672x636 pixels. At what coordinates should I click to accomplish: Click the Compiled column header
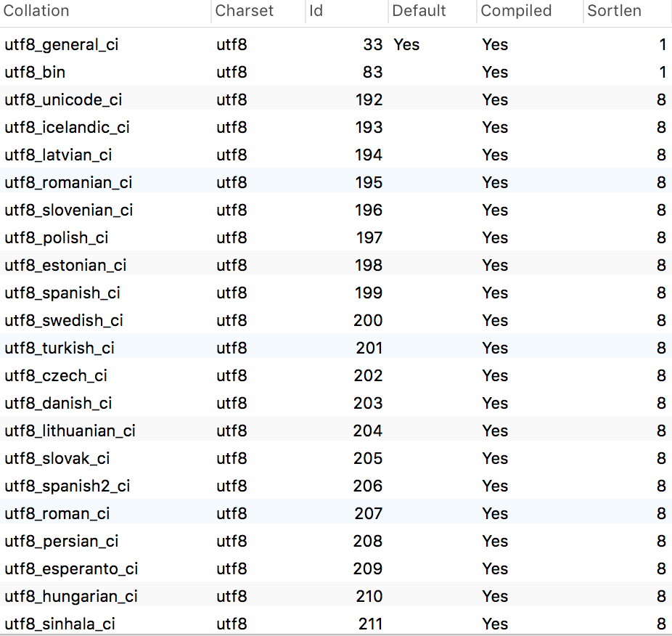coord(530,11)
